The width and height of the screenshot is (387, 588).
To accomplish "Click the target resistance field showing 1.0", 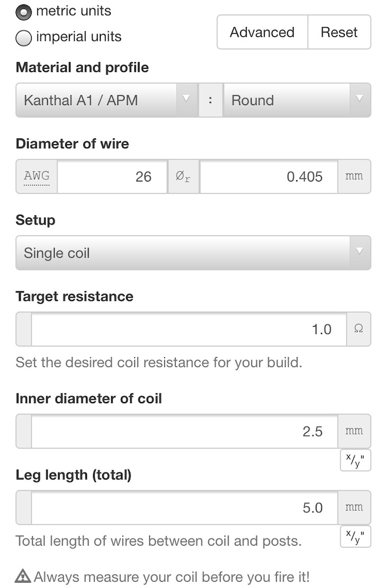I will pos(189,329).
